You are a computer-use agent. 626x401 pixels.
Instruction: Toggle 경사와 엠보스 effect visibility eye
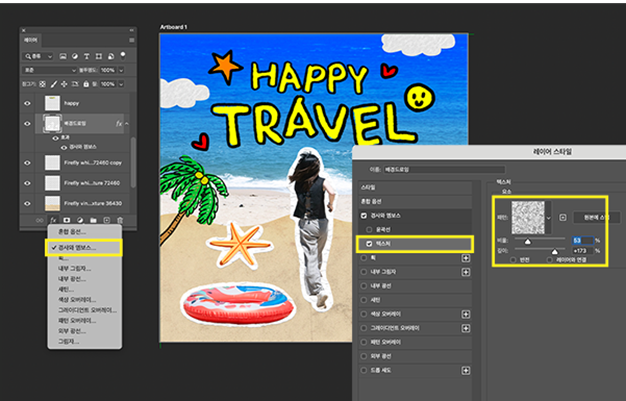pos(64,147)
